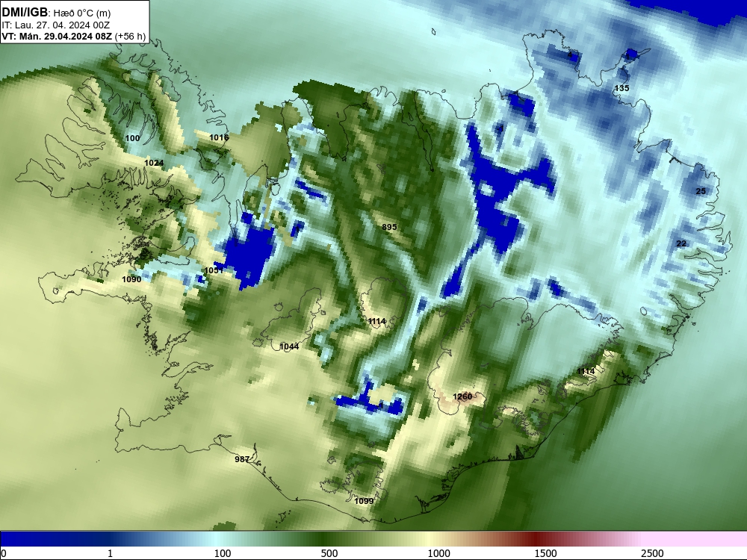This screenshot has width=747, height=560.
Task: Click the 1090 height label on map
Action: point(131,279)
